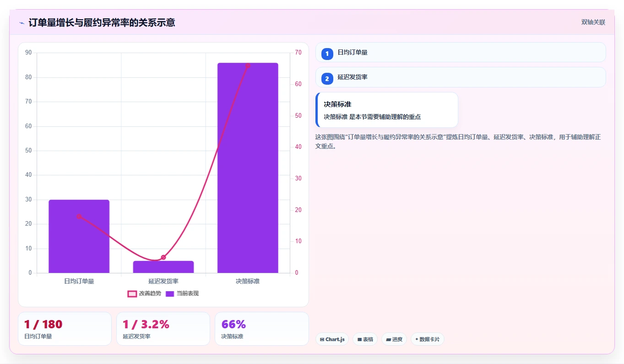Toggle the 当前表现 legend item
Image resolution: width=624 pixels, height=364 pixels.
point(182,293)
